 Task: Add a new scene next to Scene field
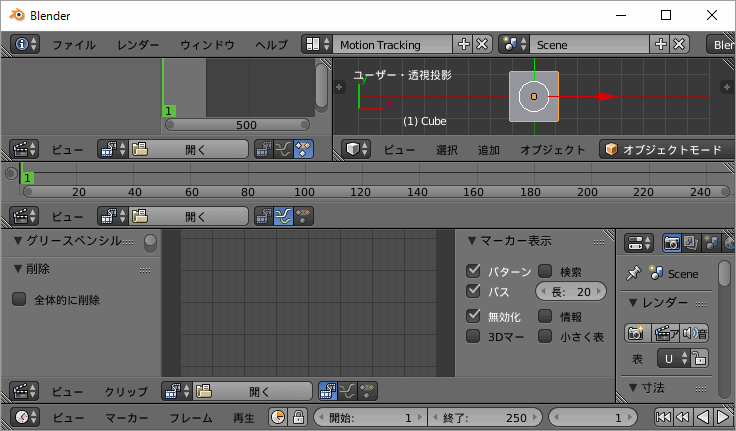[x=660, y=44]
